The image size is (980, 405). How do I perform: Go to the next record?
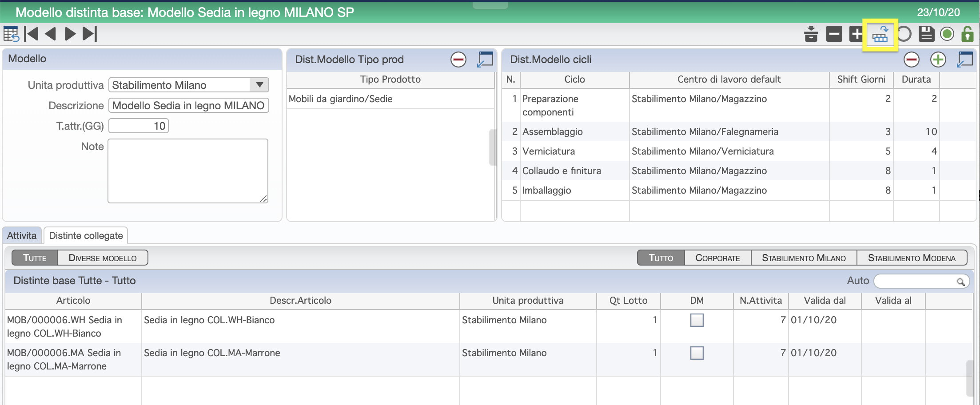70,34
